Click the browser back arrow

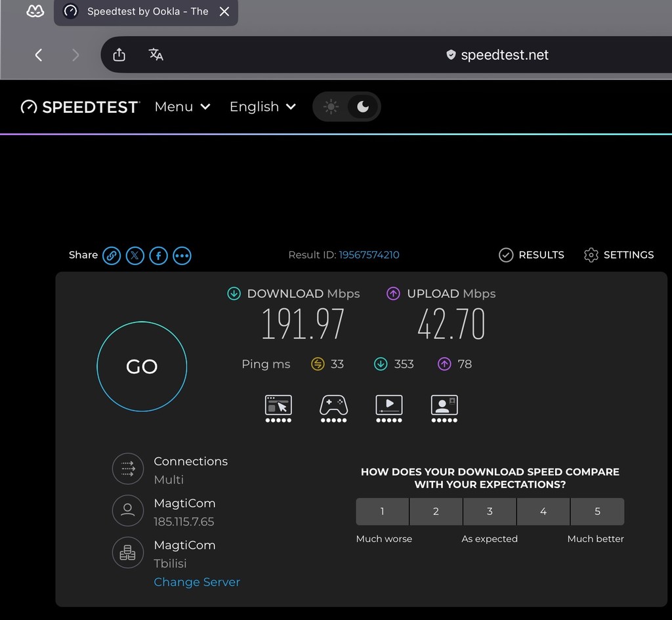(39, 55)
